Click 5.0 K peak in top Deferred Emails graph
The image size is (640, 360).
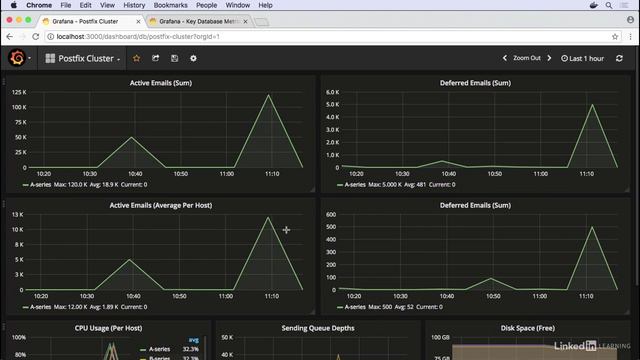coord(592,105)
